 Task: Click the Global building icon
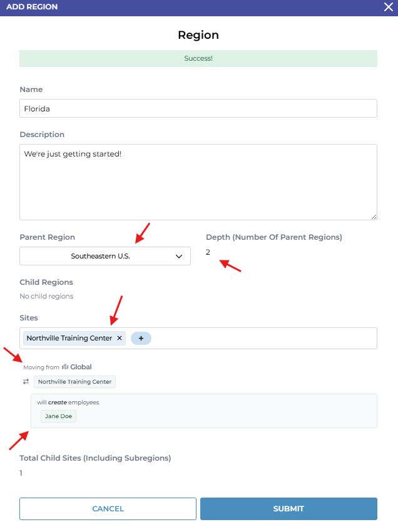coord(65,367)
